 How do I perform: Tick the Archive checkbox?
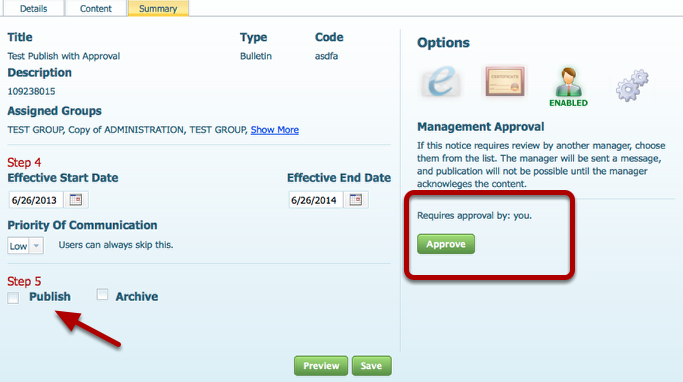tap(102, 294)
